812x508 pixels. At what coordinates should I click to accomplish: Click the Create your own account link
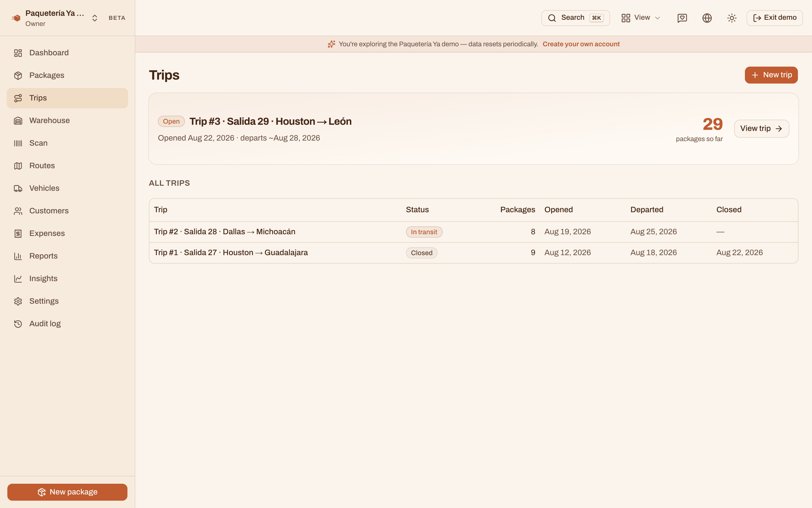coord(581,44)
